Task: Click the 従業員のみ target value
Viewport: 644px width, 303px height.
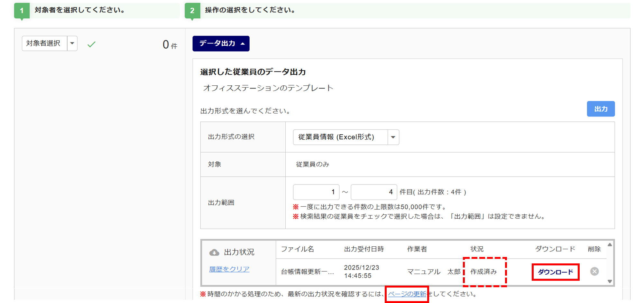Action: pos(312,165)
